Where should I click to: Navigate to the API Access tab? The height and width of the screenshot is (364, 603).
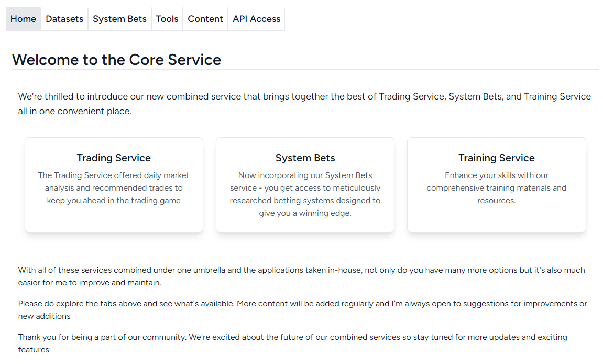pyautogui.click(x=256, y=19)
